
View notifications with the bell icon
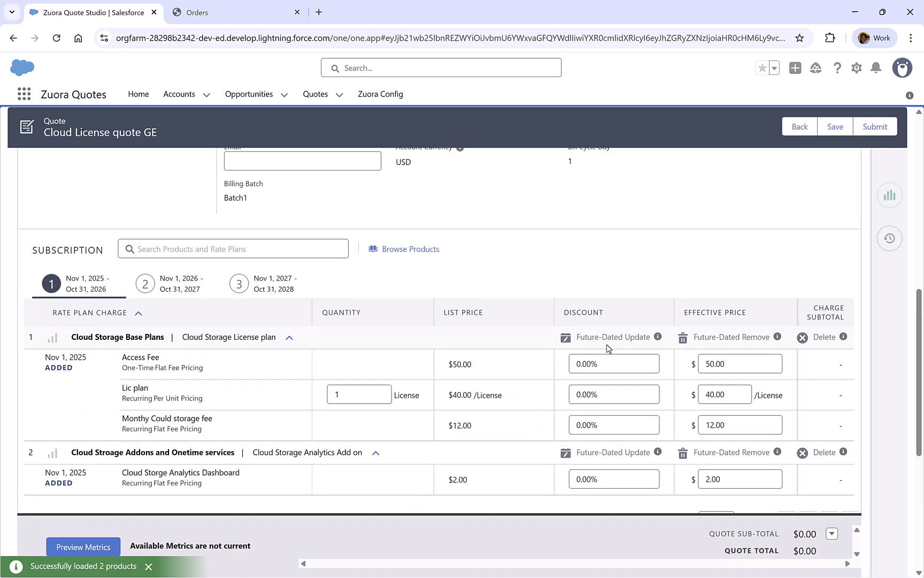click(876, 68)
